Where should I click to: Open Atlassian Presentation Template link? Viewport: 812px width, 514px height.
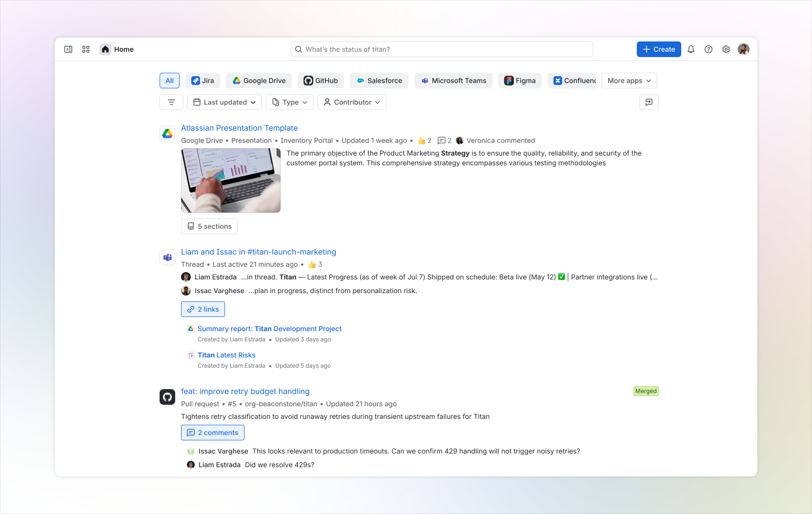coord(239,128)
